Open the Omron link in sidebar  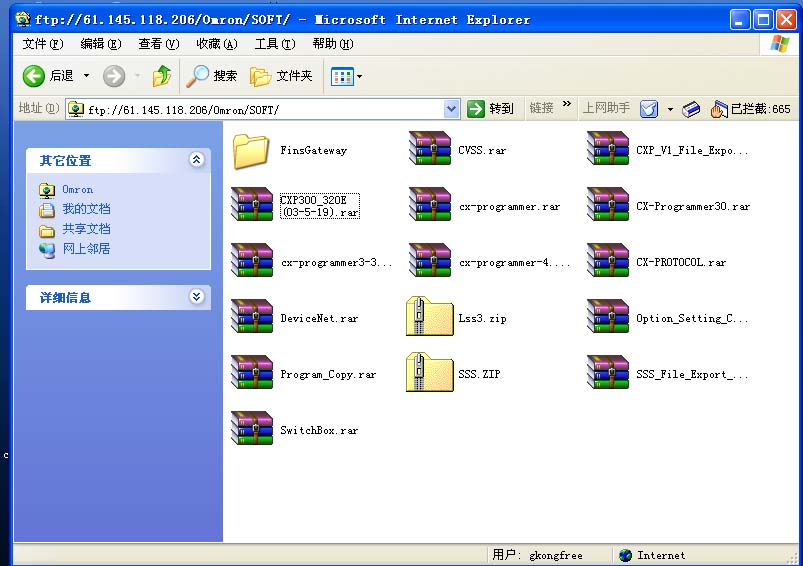coord(78,190)
